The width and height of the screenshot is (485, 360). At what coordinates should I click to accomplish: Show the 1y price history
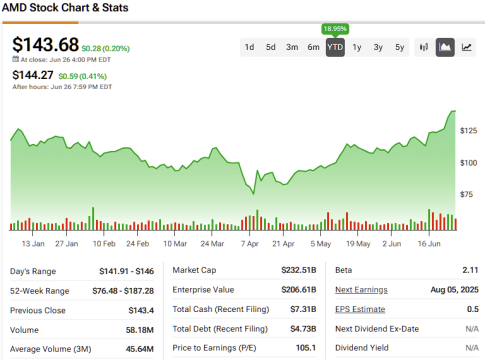click(357, 47)
